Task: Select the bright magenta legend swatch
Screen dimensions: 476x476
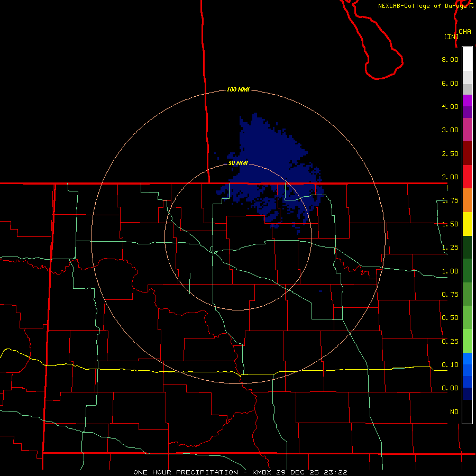Action: (x=467, y=100)
